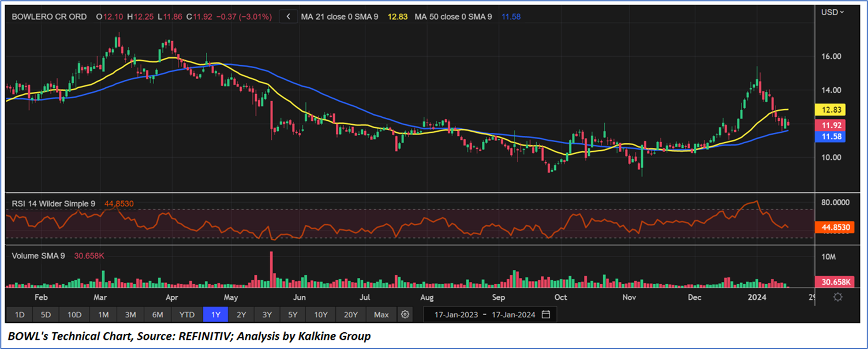Select the 10D time range

[x=74, y=315]
